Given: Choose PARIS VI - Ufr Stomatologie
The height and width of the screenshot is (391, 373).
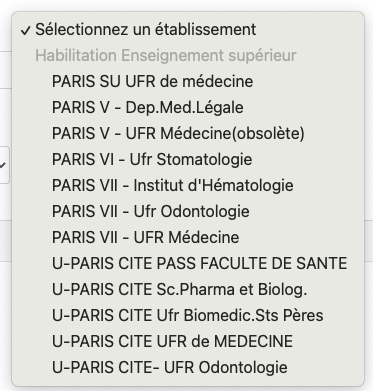Looking at the screenshot, I should pos(188,159).
